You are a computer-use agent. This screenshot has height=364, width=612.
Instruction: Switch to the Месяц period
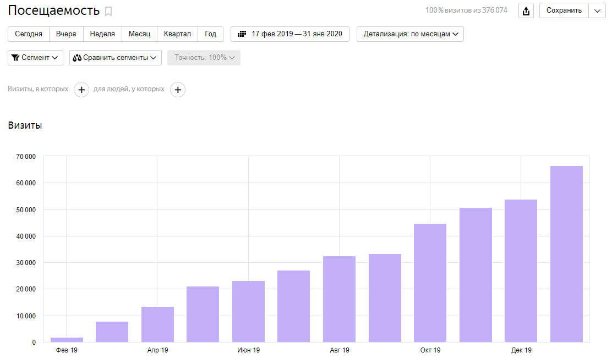139,34
